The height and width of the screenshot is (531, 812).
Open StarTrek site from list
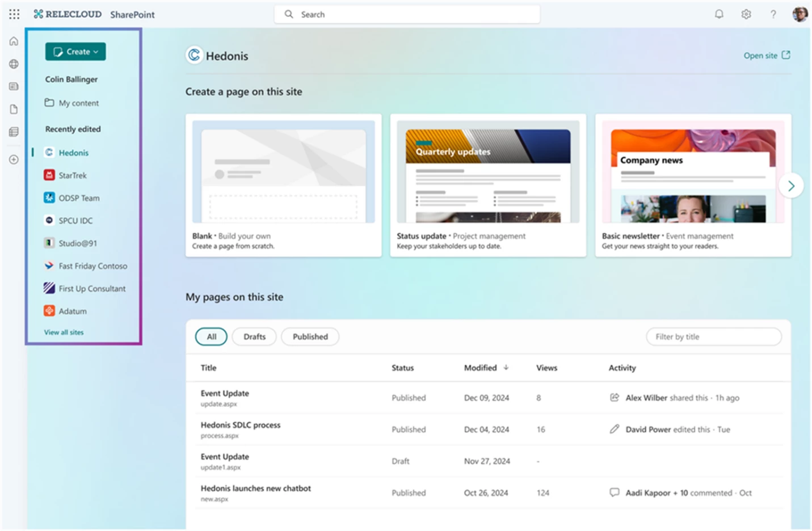tap(73, 175)
